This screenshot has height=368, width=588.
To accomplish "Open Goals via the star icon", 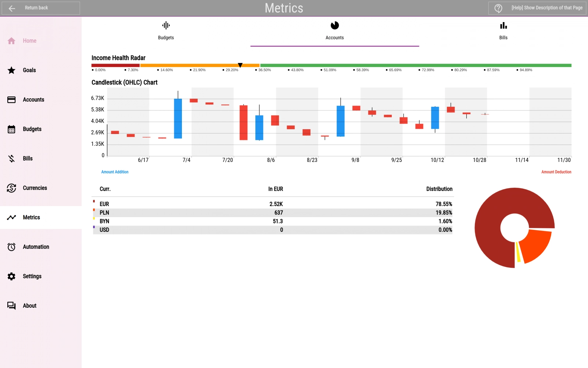I will pyautogui.click(x=11, y=70).
